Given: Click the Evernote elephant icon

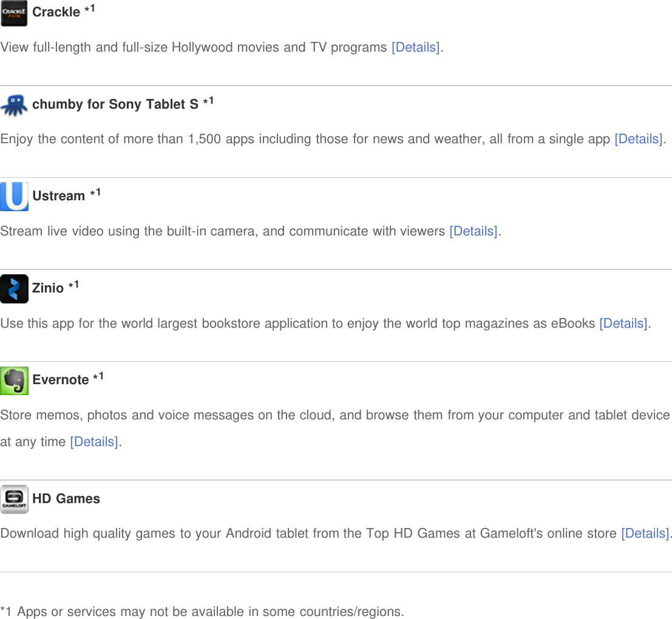Looking at the screenshot, I should pos(14,381).
